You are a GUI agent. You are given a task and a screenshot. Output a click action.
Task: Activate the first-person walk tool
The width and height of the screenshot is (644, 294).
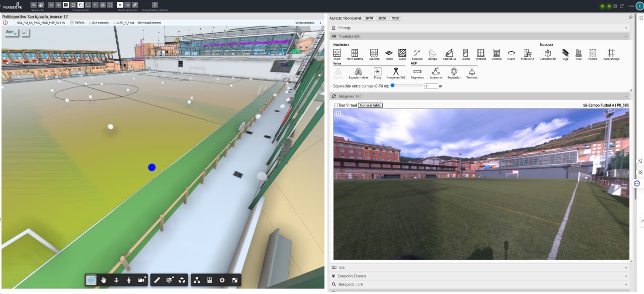(x=129, y=280)
